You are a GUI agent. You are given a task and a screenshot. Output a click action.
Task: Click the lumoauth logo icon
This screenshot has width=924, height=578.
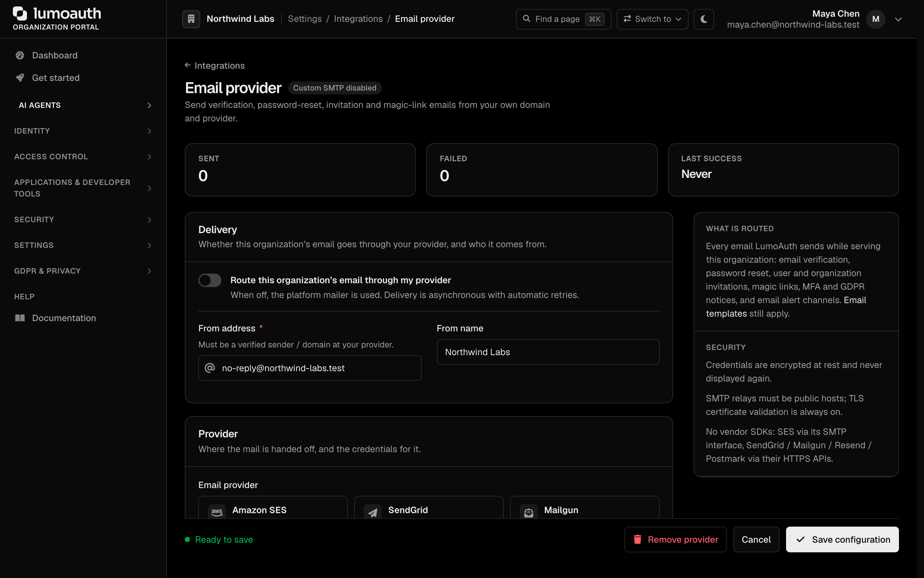coord(20,13)
